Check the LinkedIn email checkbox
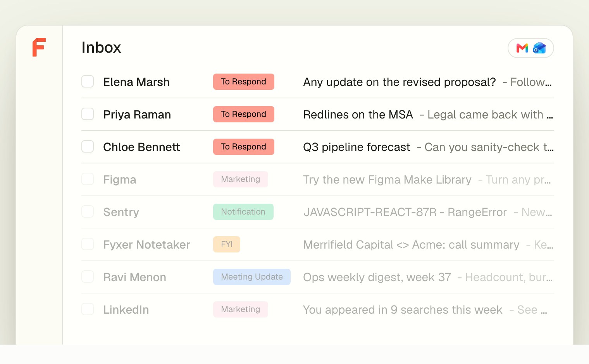Screen dimensions: 589x364 tap(88, 309)
